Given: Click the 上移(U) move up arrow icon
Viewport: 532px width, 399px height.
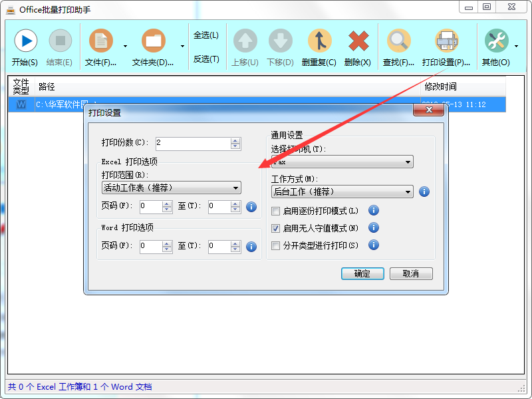Looking at the screenshot, I should tap(245, 40).
